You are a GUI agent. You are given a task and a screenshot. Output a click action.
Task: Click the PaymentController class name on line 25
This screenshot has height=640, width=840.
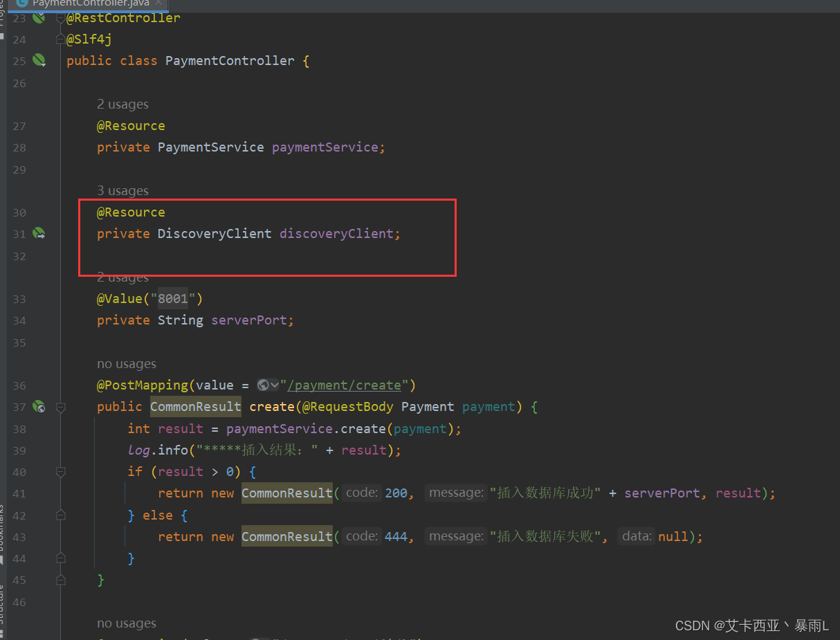pyautogui.click(x=230, y=61)
